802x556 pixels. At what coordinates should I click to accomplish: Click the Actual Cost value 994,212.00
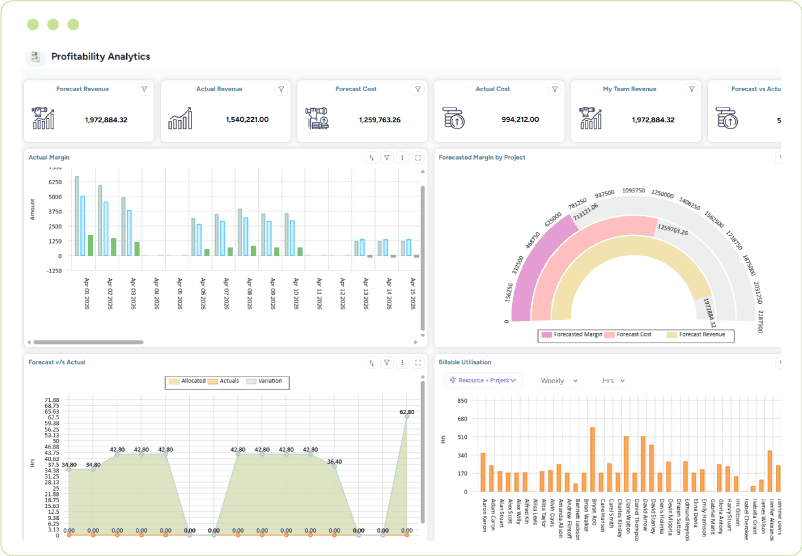520,120
